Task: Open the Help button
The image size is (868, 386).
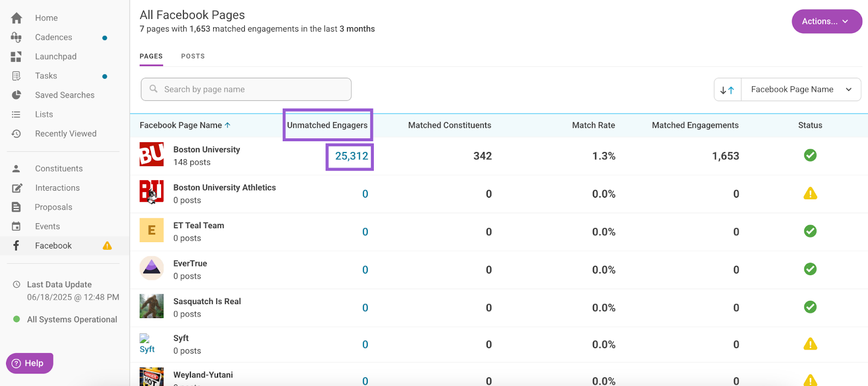Action: [x=29, y=363]
